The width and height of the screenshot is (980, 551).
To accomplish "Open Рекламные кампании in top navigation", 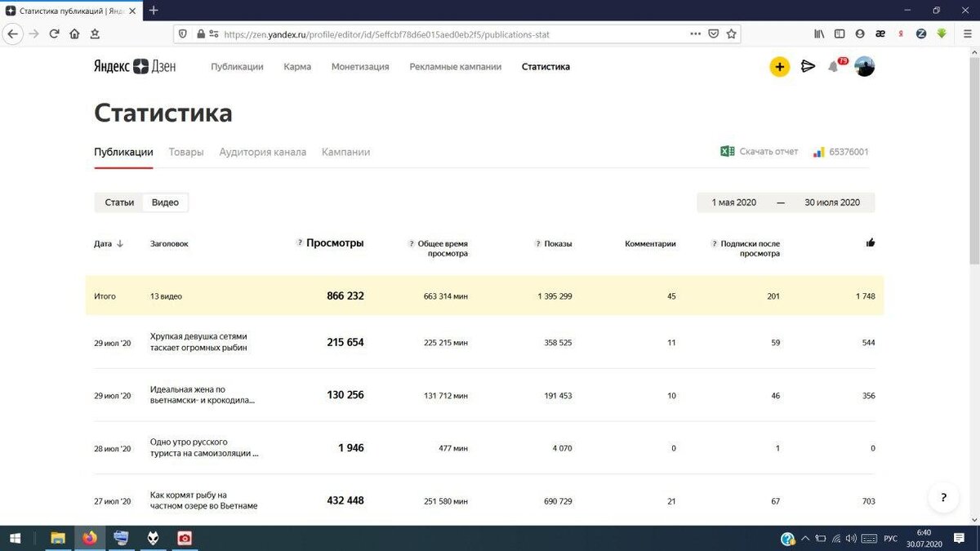I will coord(456,67).
